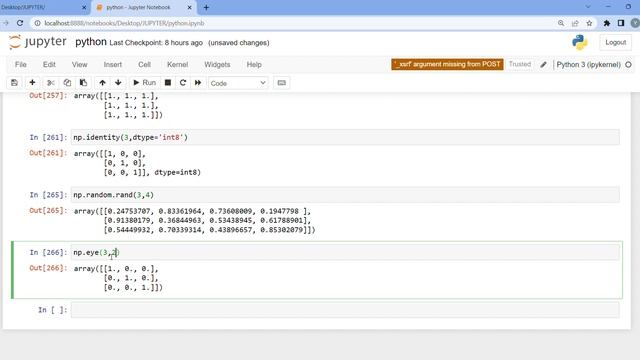Close the python - Jupyter Notebook tab
This screenshot has height=360, width=640.
[x=189, y=7]
